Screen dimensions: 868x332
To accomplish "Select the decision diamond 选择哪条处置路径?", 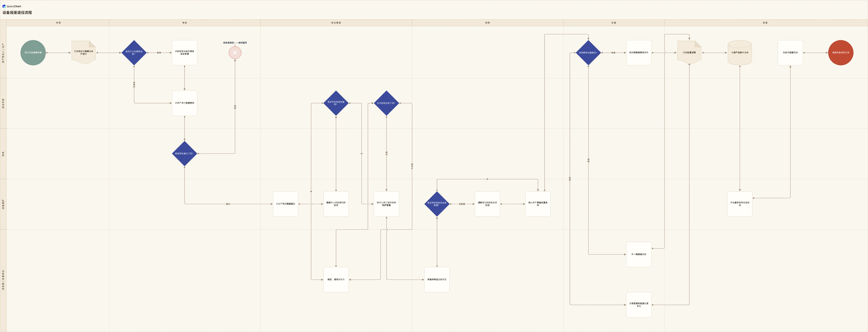I will click(588, 53).
